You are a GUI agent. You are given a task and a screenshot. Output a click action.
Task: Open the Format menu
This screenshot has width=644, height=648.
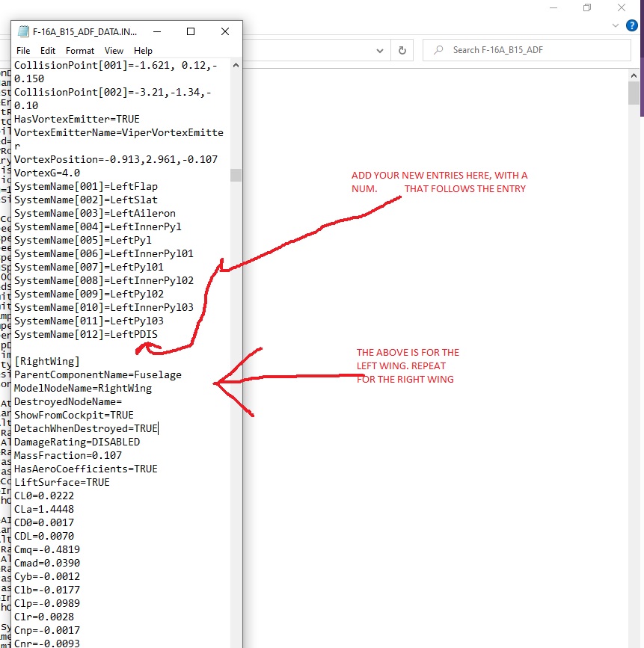(80, 50)
